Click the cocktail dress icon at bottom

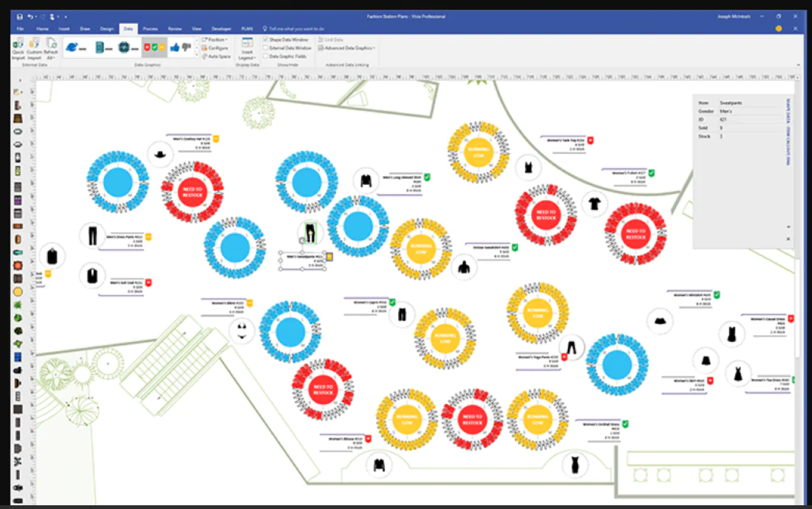(574, 465)
